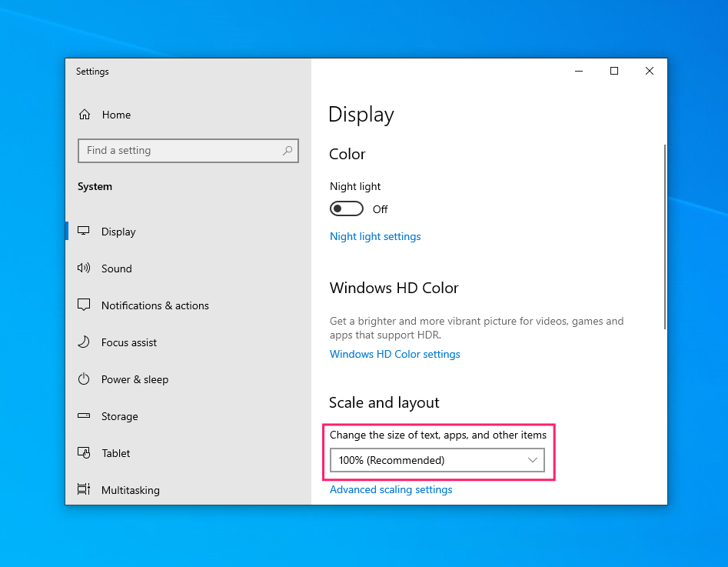Switch to Focus assist page

click(188, 342)
